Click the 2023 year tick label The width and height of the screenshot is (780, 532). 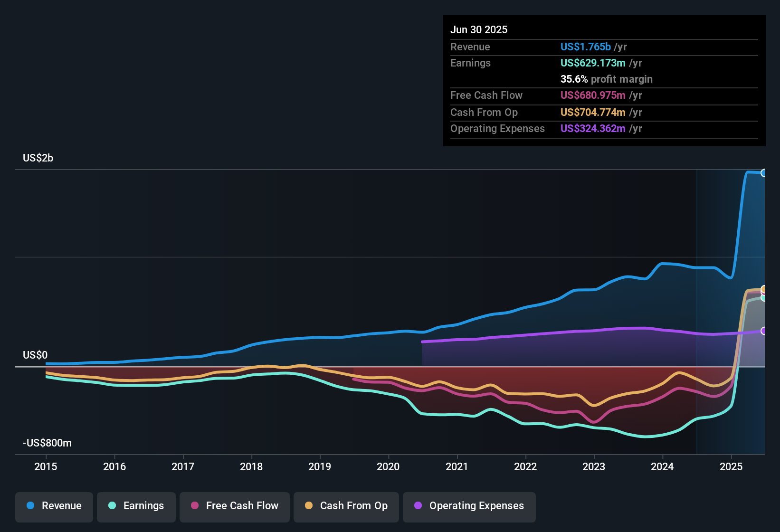(594, 466)
